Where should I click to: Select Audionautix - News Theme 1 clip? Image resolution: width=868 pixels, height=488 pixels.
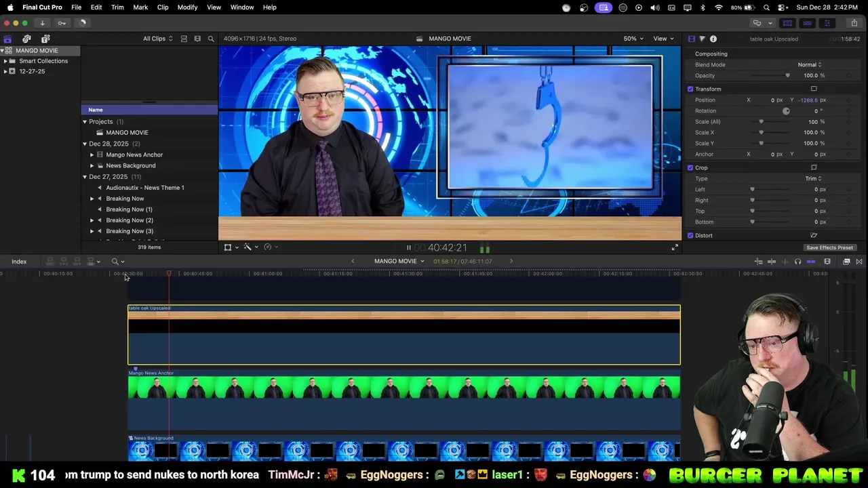tap(145, 188)
